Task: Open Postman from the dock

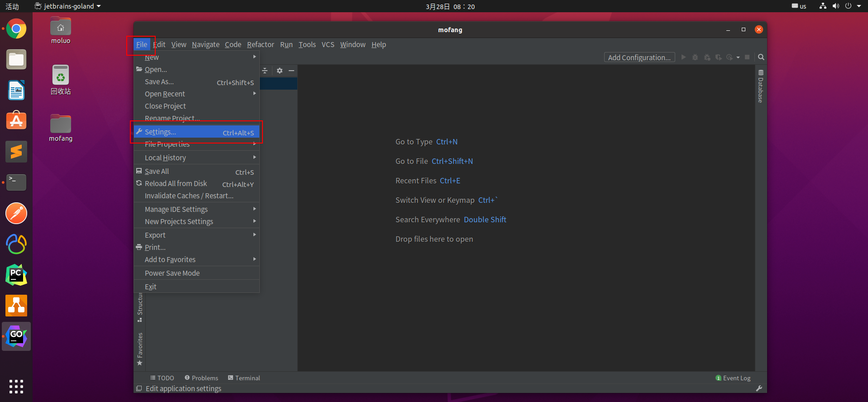Action: point(16,213)
